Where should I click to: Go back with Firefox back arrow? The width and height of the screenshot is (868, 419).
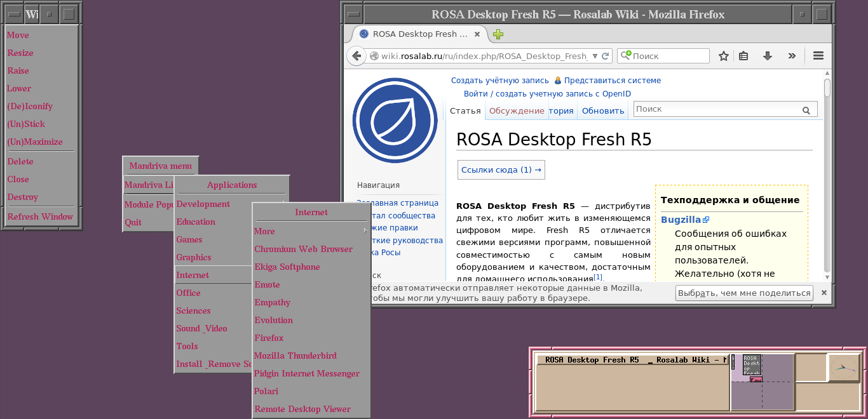[356, 56]
